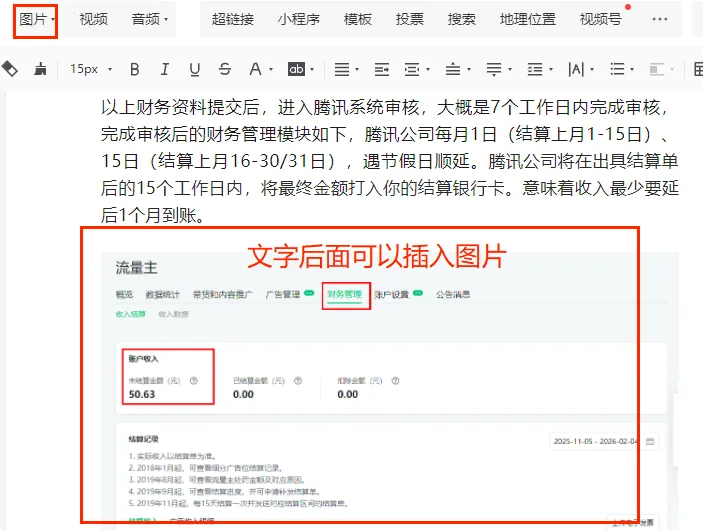Click the bulleted list icon

[x=617, y=70]
